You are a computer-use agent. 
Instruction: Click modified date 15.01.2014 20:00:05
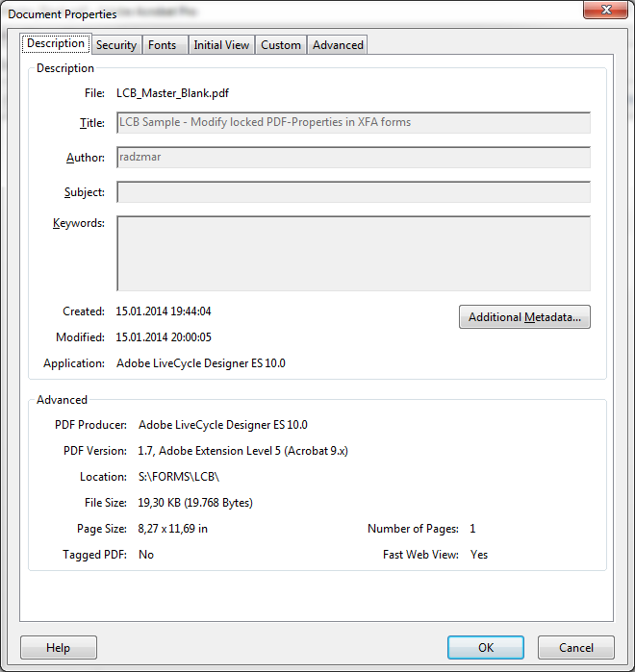(x=164, y=337)
